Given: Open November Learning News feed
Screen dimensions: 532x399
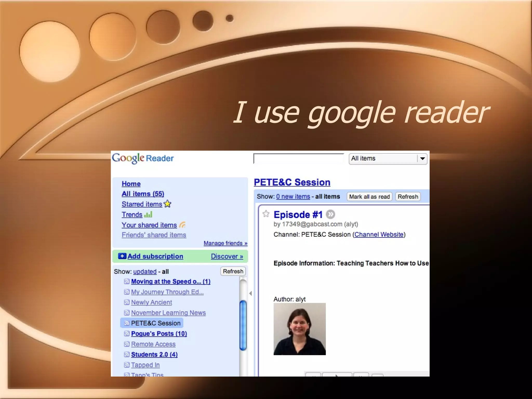Looking at the screenshot, I should (x=168, y=312).
